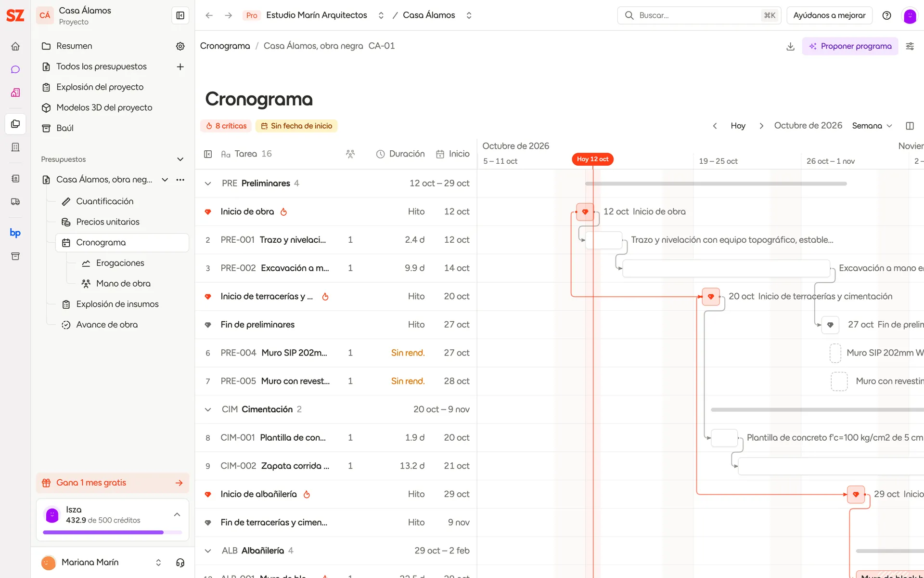Screen dimensions: 924x578
Task: Go to next week with right chevron
Action: click(761, 126)
